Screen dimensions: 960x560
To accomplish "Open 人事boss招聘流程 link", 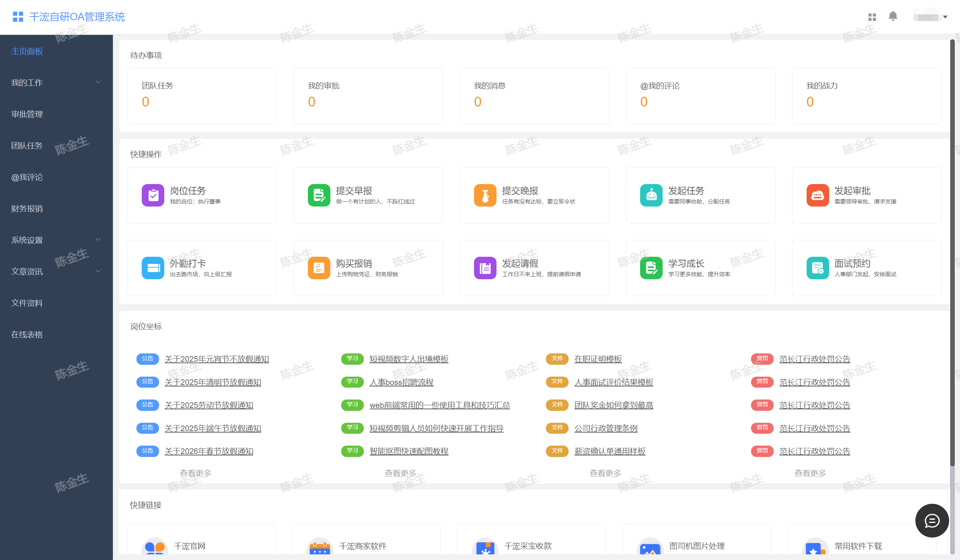I will (x=402, y=382).
